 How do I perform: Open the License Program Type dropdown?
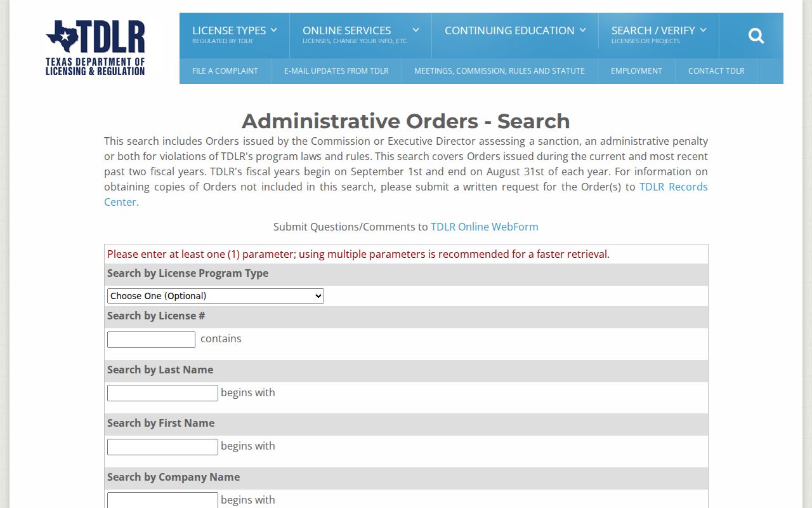point(216,296)
